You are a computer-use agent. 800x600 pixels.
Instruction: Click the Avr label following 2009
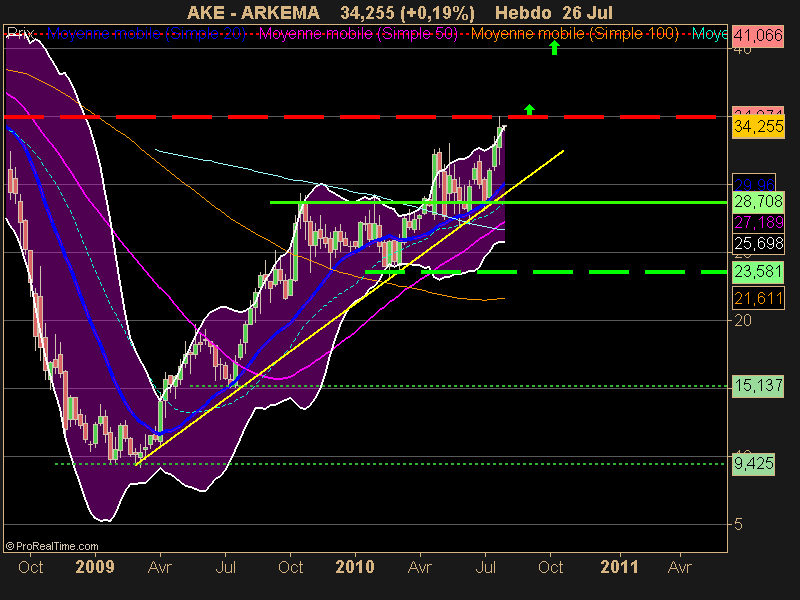[x=160, y=567]
